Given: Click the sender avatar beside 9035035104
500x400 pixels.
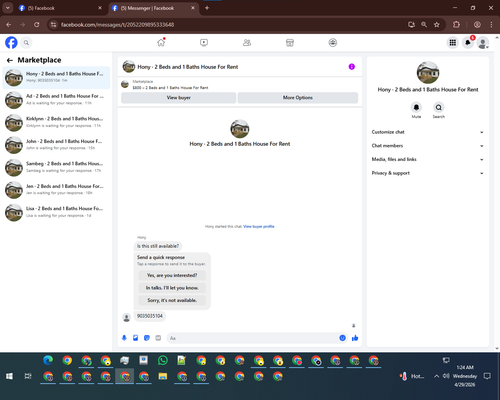Looking at the screenshot, I should pyautogui.click(x=126, y=317).
